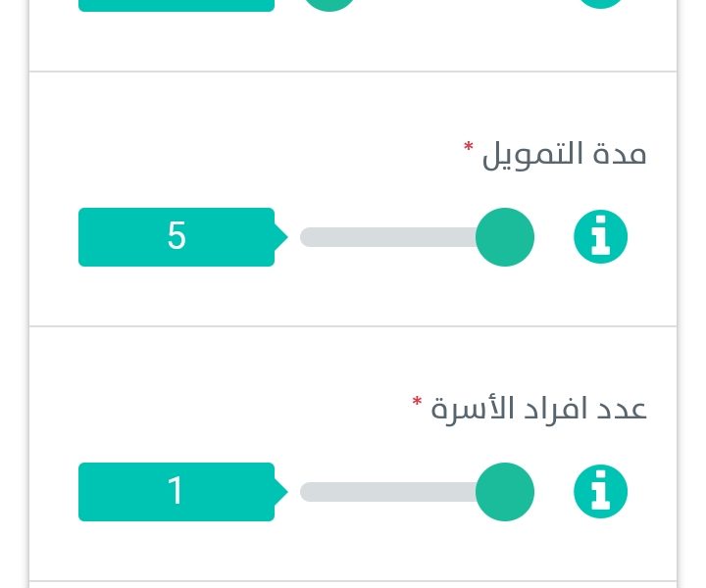
Task: Click the مدة التمويل slider handle
Action: point(505,236)
